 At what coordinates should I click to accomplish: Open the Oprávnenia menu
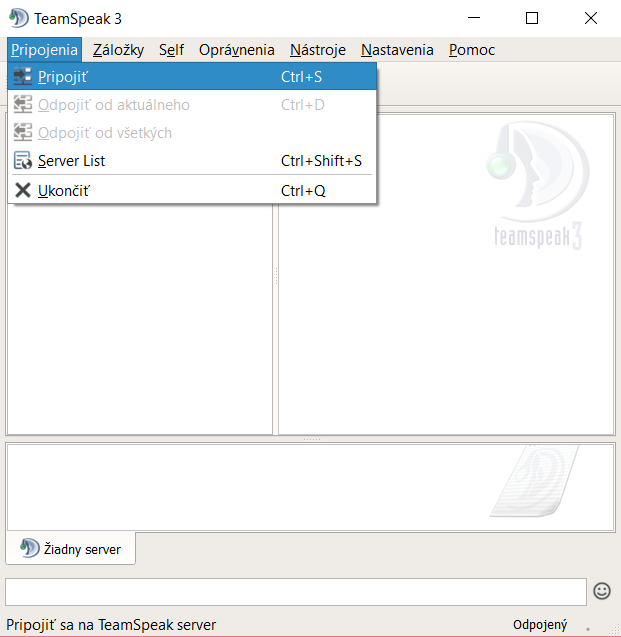pos(237,50)
